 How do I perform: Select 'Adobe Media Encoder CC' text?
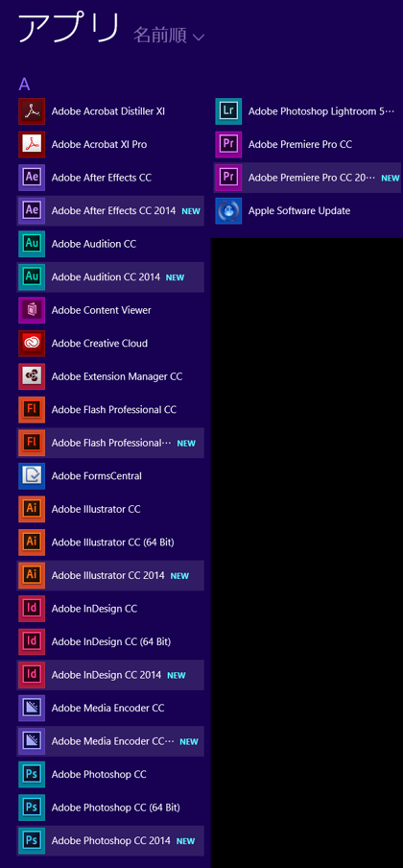point(107,709)
